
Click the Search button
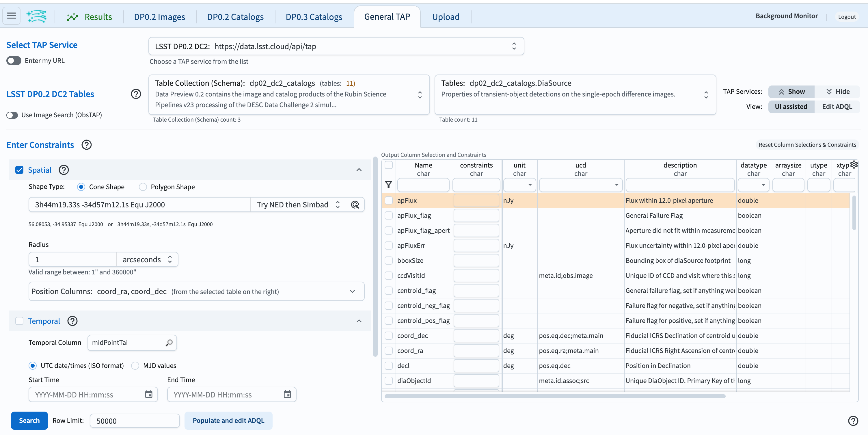click(29, 421)
